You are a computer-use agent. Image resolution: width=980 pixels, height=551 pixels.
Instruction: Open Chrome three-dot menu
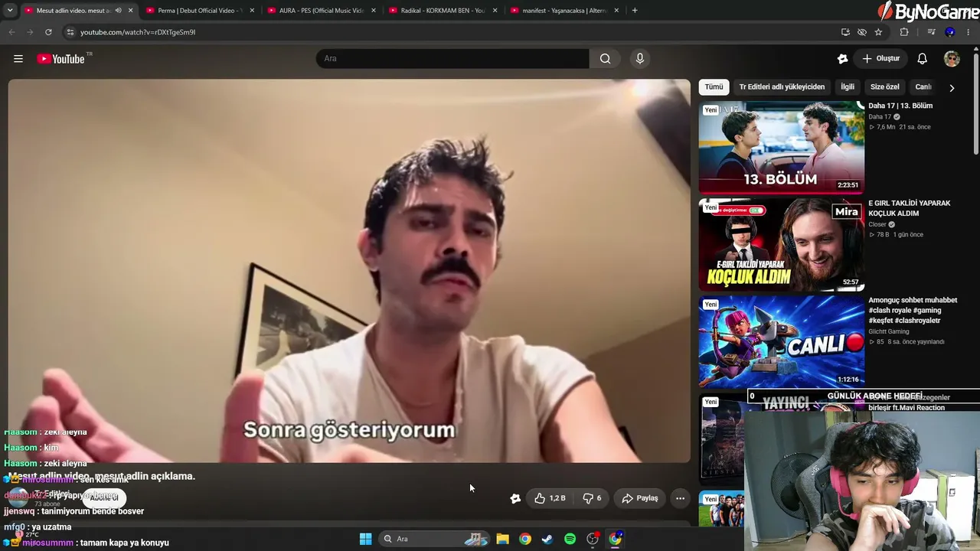969,32
